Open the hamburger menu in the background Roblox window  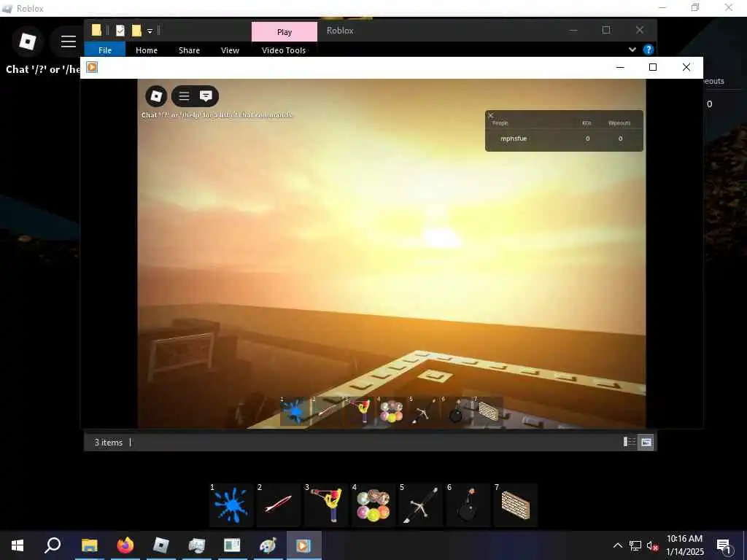coord(68,42)
